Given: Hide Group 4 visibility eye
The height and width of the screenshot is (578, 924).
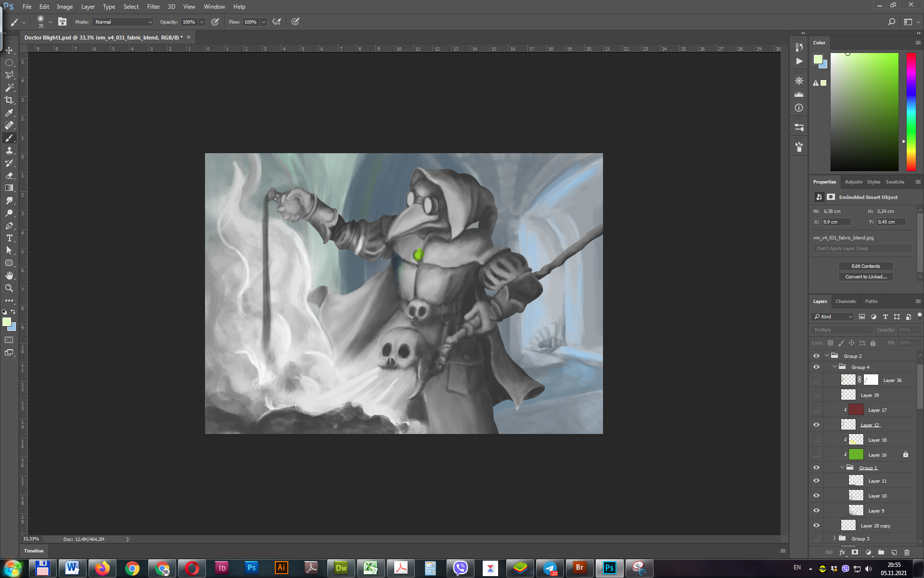Looking at the screenshot, I should [816, 367].
